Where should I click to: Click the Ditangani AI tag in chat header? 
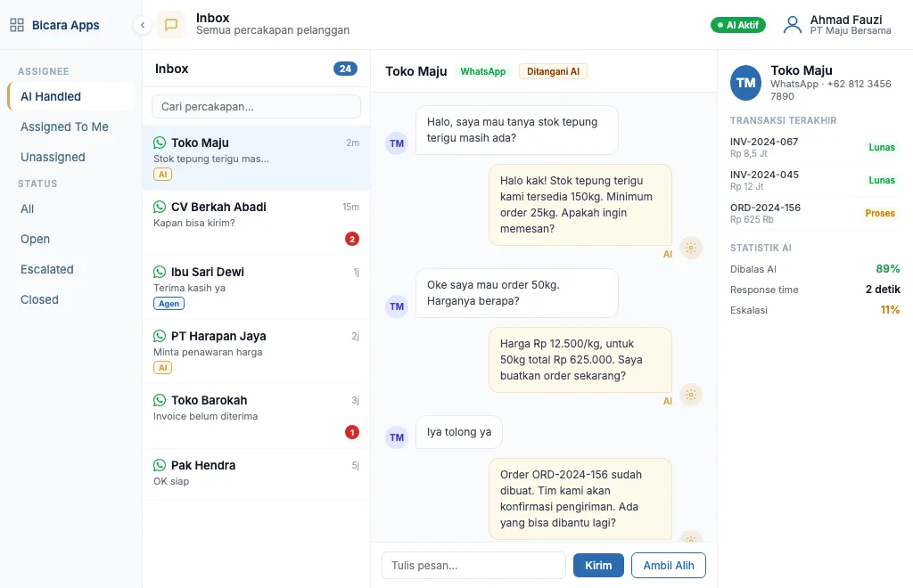pos(553,71)
